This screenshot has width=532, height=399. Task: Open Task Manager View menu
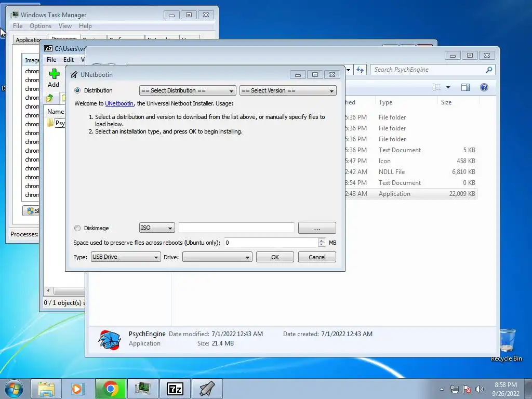(65, 26)
